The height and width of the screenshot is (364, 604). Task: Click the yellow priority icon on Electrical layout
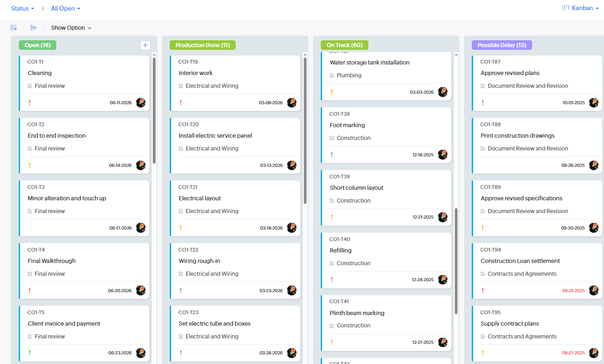click(181, 228)
